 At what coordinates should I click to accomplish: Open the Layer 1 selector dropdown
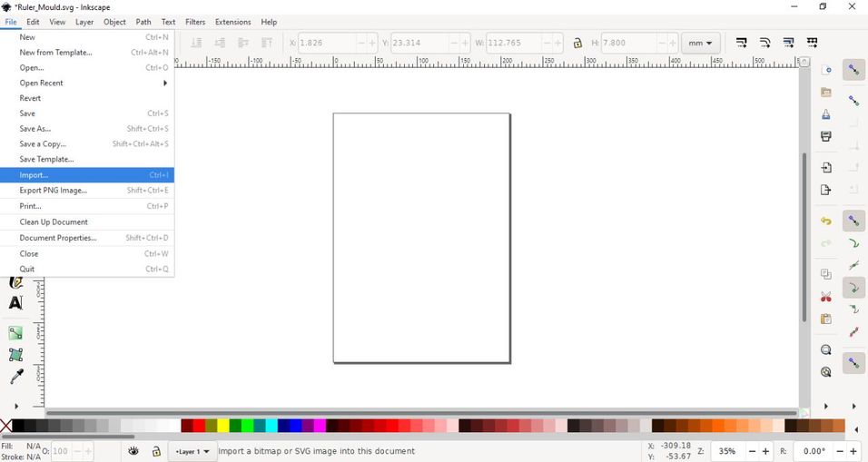[x=192, y=451]
